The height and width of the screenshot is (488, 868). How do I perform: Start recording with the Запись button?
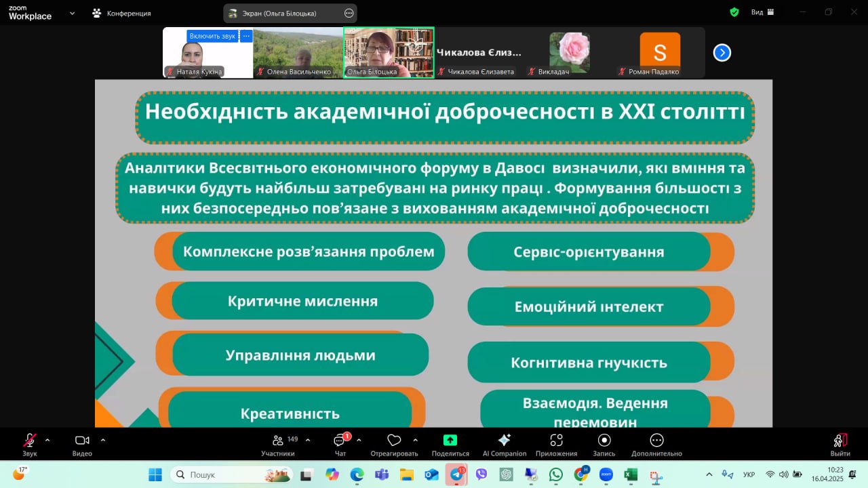tap(604, 444)
